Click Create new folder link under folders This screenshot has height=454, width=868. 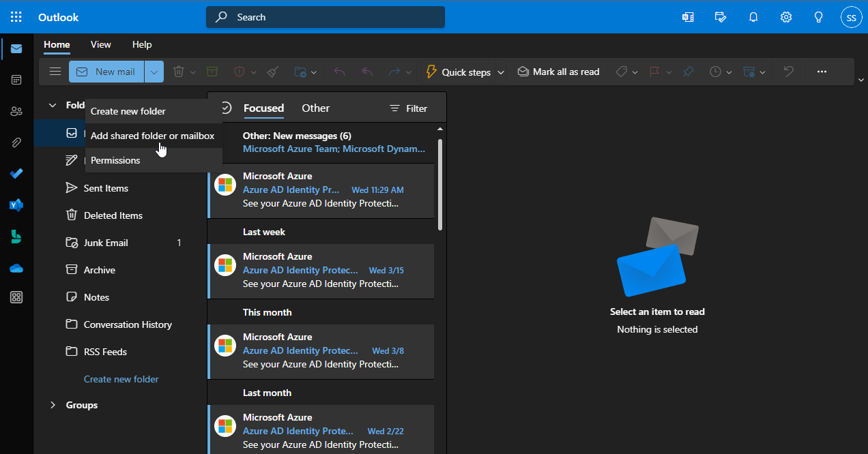[x=121, y=379]
